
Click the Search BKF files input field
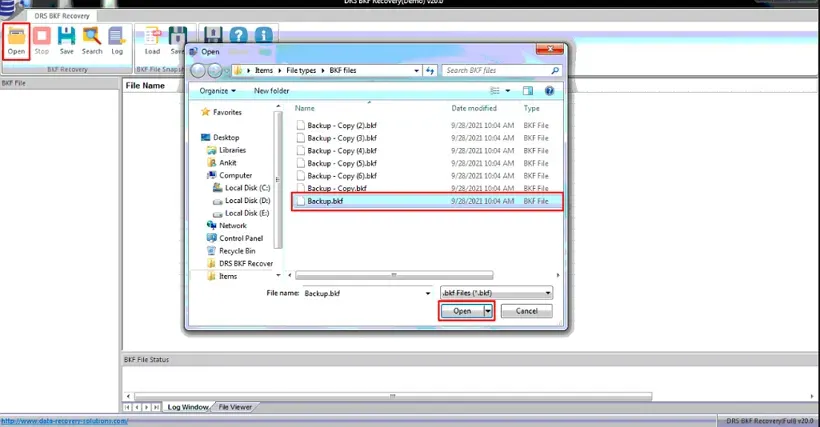tap(497, 70)
